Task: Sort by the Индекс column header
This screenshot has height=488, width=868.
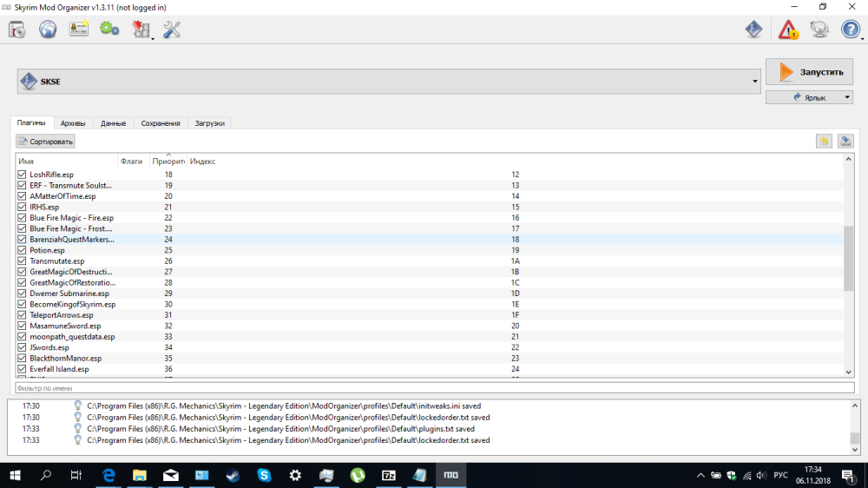Action: (x=515, y=162)
